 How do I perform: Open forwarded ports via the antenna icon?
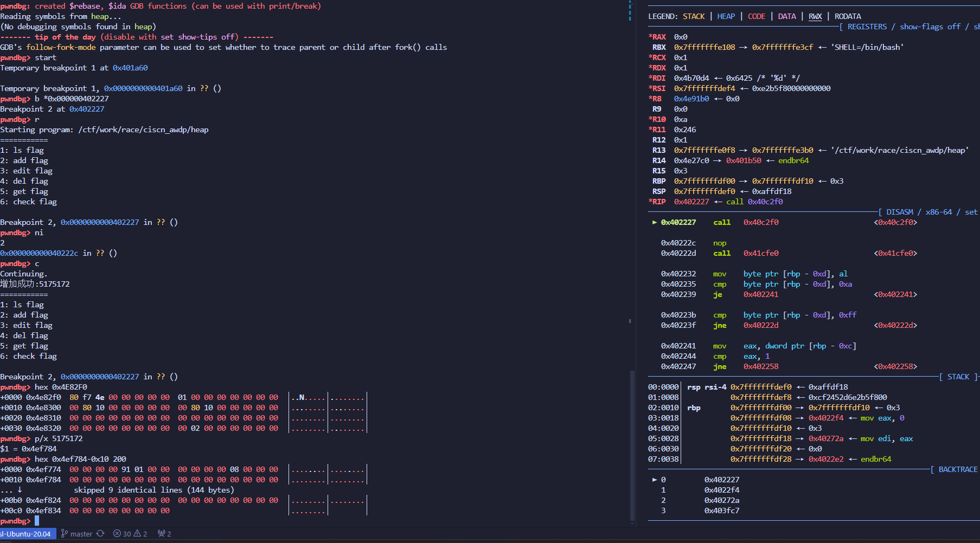pyautogui.click(x=161, y=534)
